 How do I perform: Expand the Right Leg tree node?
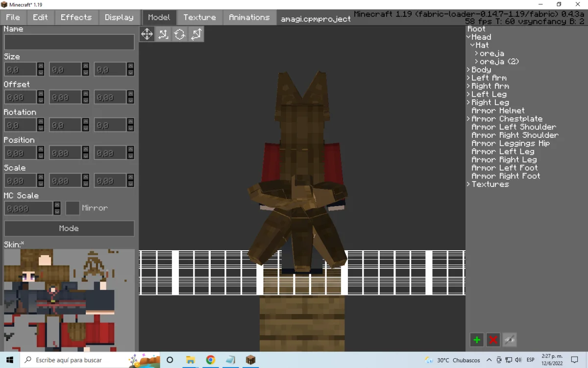(468, 103)
